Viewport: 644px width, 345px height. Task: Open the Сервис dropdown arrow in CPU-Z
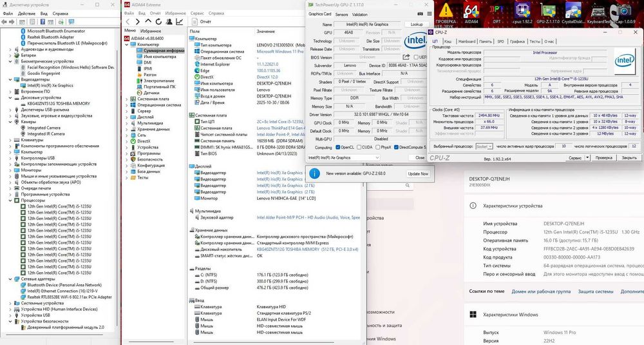coord(587,157)
